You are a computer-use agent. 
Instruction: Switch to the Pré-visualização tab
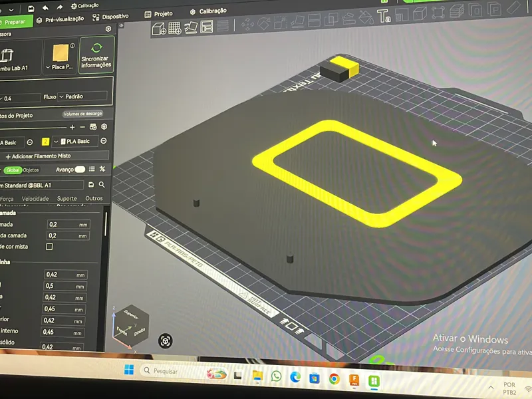tap(60, 19)
